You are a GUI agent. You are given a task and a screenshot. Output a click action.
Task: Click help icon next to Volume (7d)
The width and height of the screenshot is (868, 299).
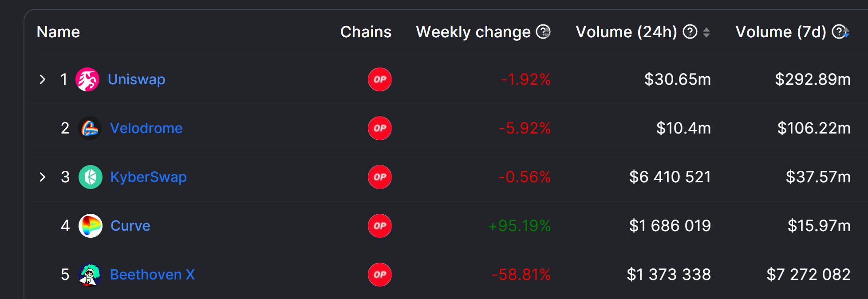pyautogui.click(x=838, y=32)
